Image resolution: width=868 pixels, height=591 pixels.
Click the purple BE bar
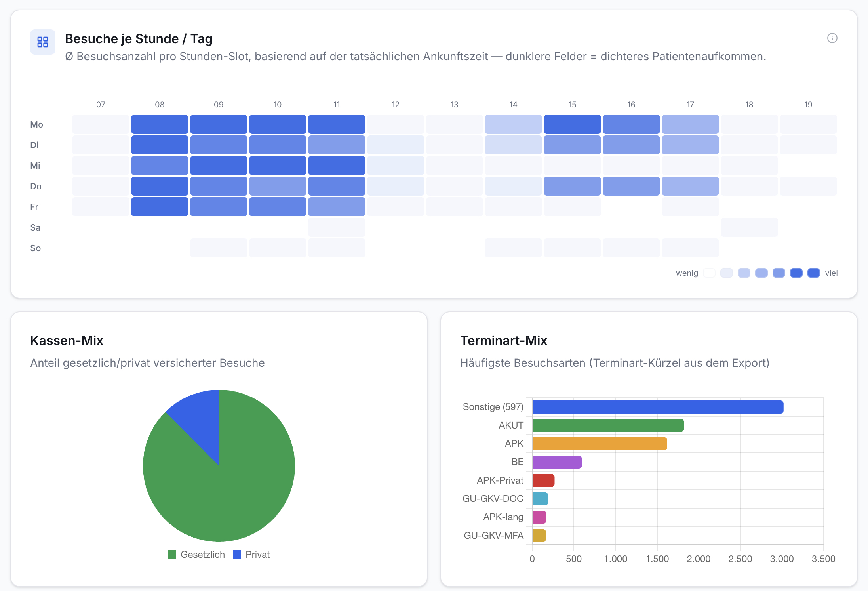[x=557, y=462]
